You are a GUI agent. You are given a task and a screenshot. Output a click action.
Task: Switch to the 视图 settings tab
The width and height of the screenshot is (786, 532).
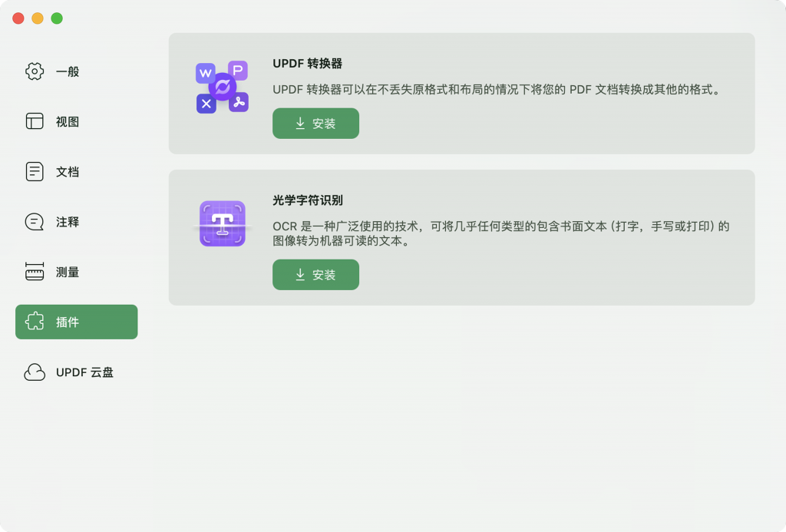(x=68, y=121)
